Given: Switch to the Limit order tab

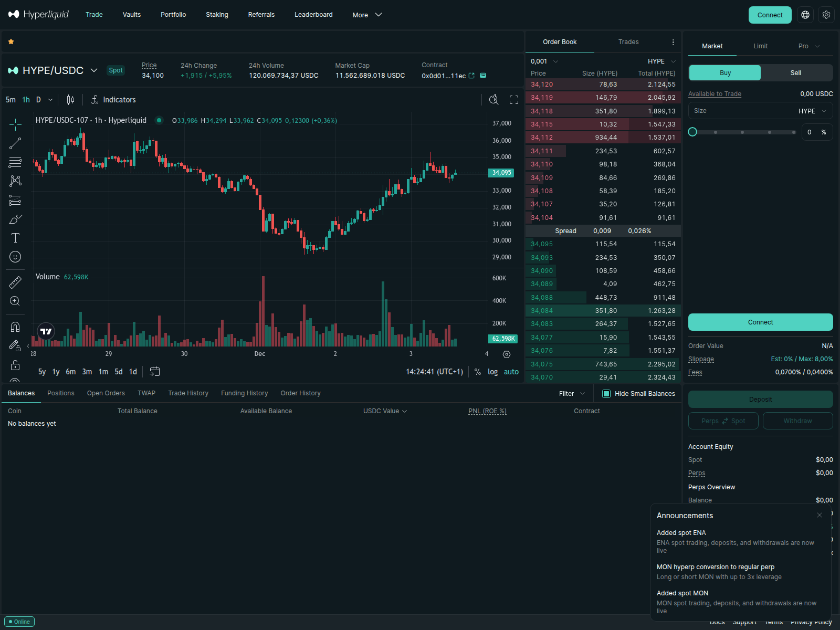Looking at the screenshot, I should click(760, 46).
